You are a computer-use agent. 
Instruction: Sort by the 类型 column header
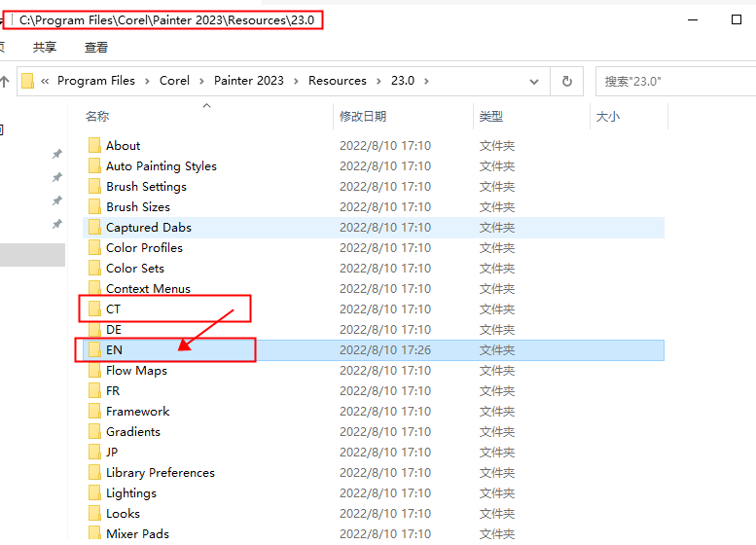(490, 117)
